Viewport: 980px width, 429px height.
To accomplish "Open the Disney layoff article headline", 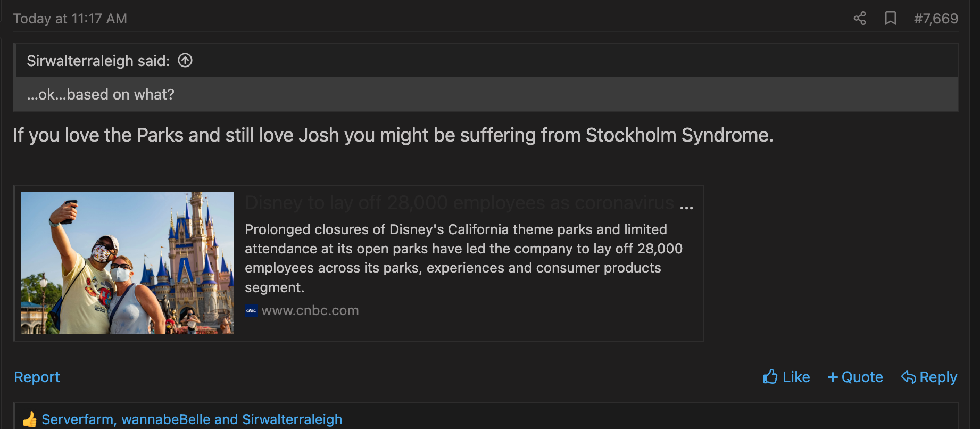I will (x=460, y=203).
